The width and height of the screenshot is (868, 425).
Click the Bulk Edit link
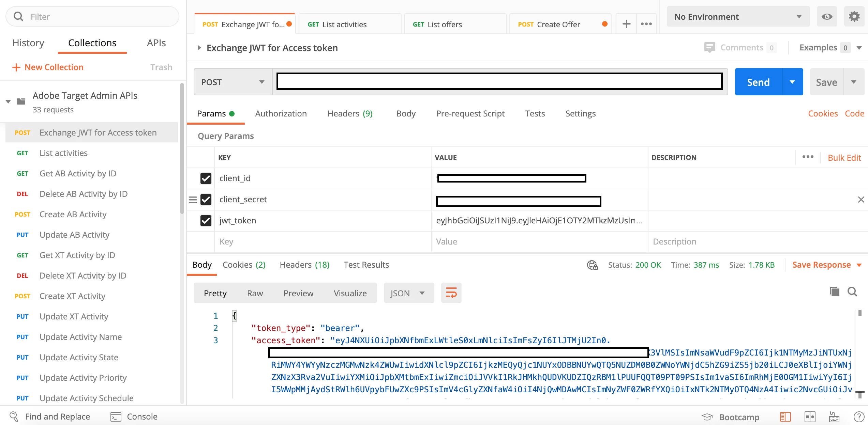844,158
